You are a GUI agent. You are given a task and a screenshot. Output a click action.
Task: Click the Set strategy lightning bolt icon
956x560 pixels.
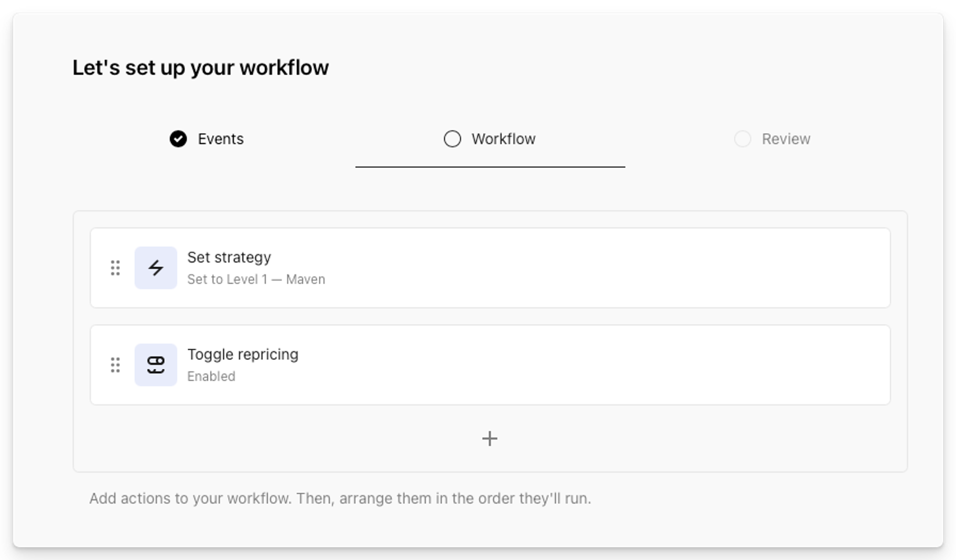(156, 268)
